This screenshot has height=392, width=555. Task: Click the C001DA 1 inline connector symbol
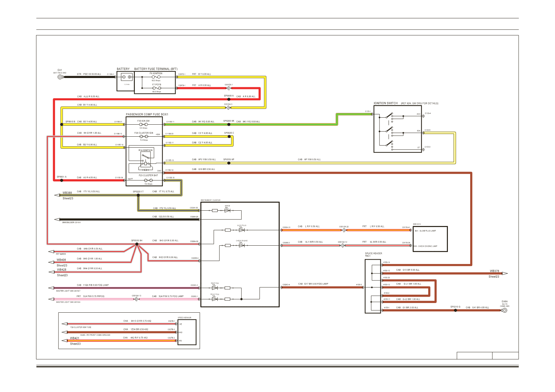tap(229, 88)
